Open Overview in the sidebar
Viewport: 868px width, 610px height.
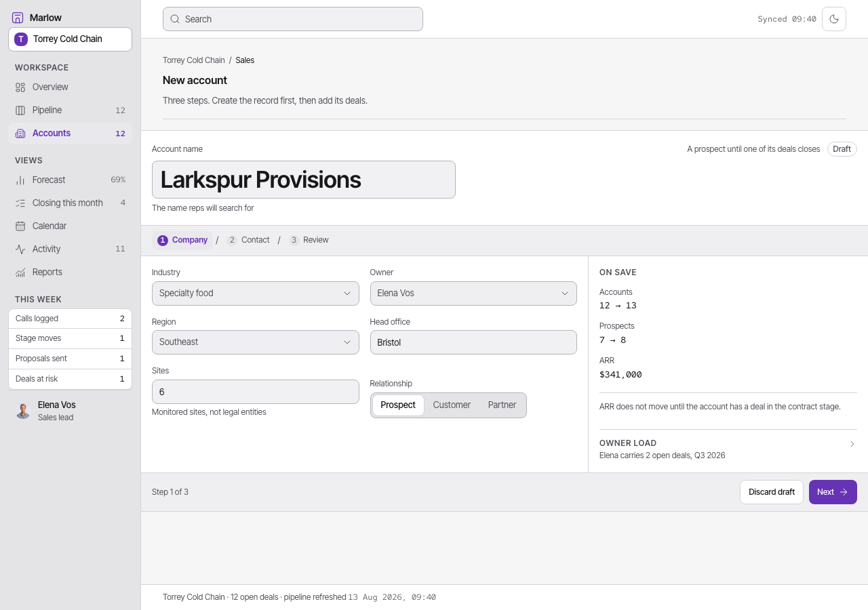[70, 87]
